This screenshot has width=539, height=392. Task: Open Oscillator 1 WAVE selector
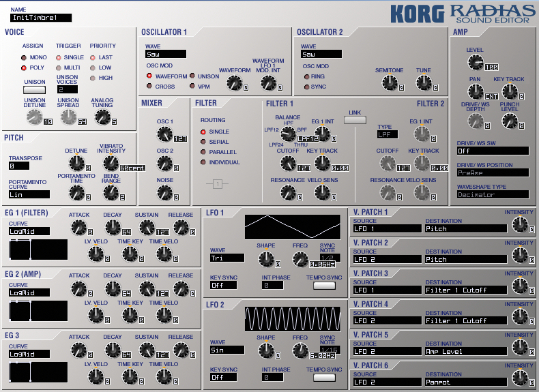point(166,54)
